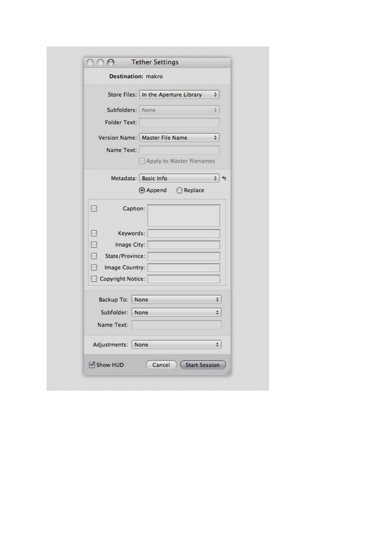This screenshot has height=555, width=392.
Task: Click the Start Session button
Action: (x=203, y=365)
